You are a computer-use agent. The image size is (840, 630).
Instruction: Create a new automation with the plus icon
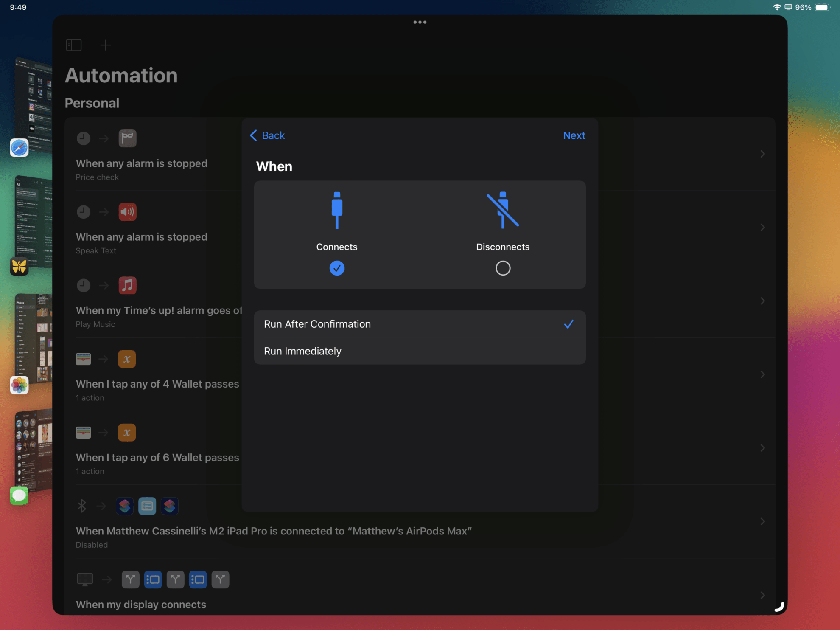[105, 45]
